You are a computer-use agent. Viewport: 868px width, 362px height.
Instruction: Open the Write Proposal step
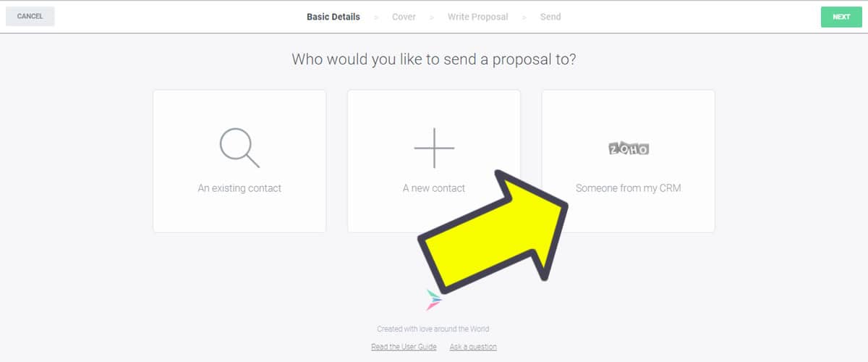coord(477,17)
